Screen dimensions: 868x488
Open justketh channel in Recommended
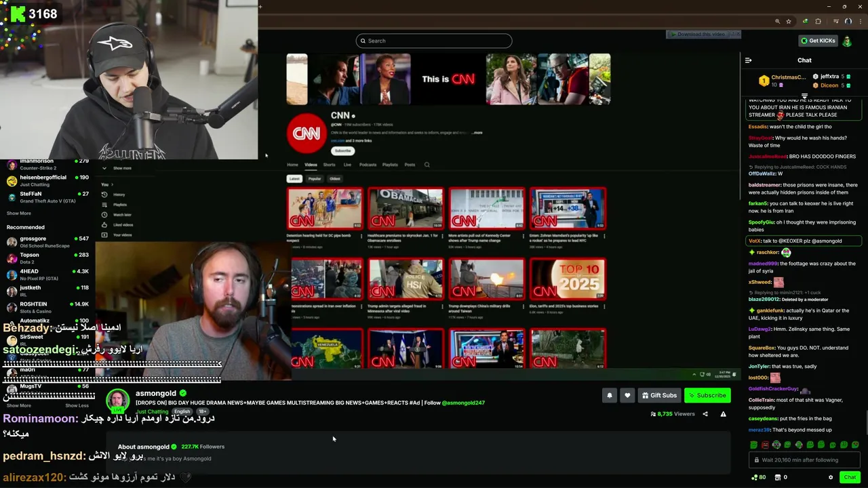pyautogui.click(x=47, y=291)
